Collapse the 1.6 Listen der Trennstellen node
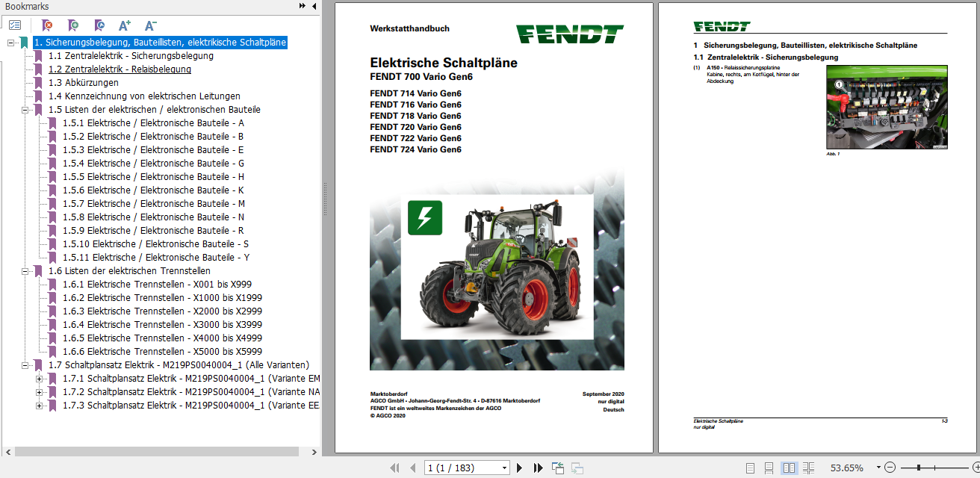This screenshot has width=980, height=478. click(x=25, y=271)
